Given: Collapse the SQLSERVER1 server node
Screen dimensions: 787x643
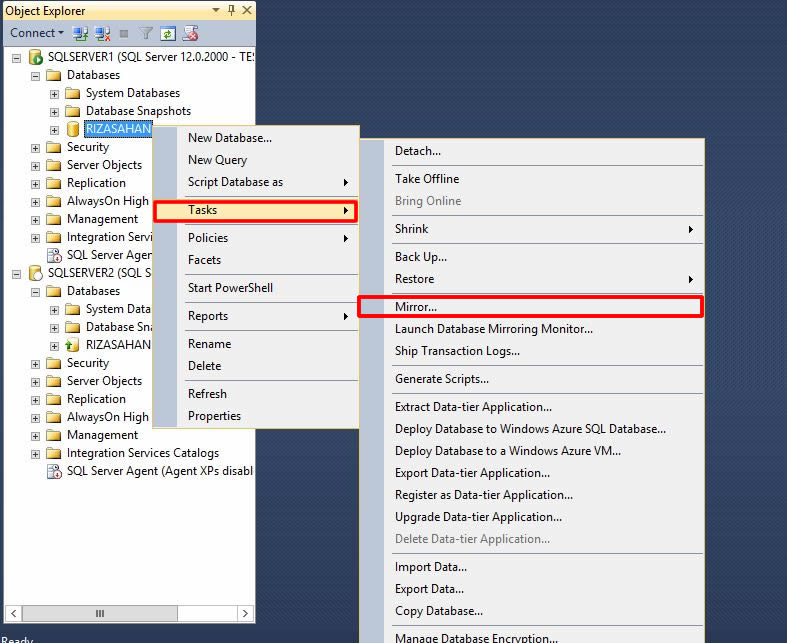Looking at the screenshot, I should [17, 57].
